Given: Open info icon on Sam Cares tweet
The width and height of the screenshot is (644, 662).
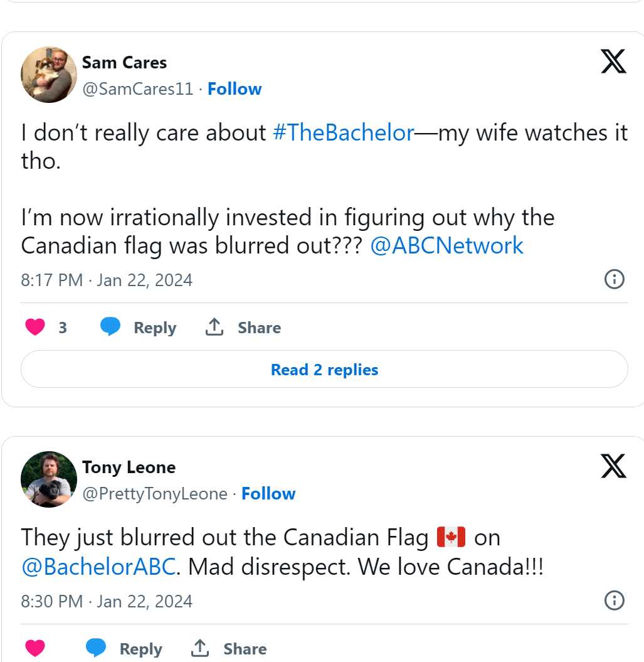Looking at the screenshot, I should 614,279.
